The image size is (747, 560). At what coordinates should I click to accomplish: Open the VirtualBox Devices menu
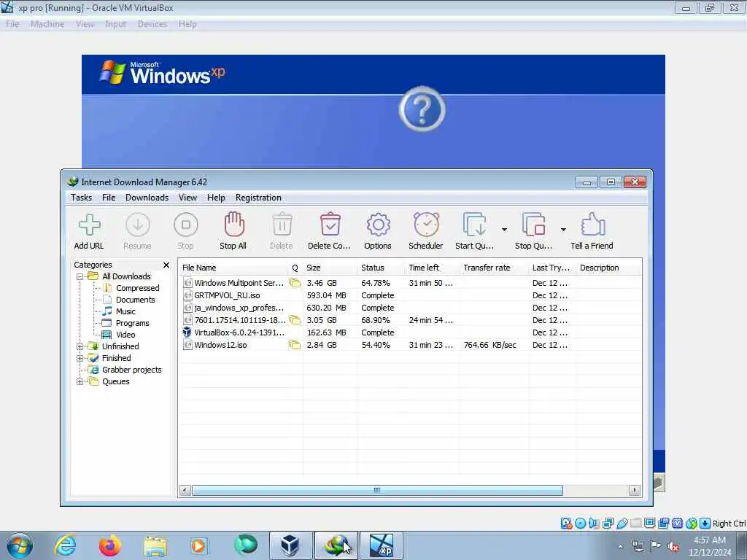[152, 24]
